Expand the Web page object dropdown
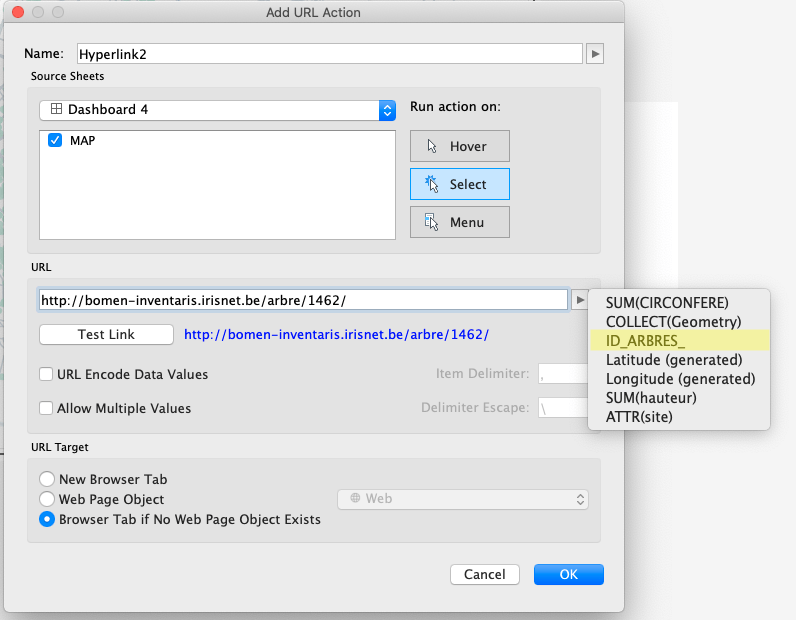The height and width of the screenshot is (620, 796). pos(463,498)
